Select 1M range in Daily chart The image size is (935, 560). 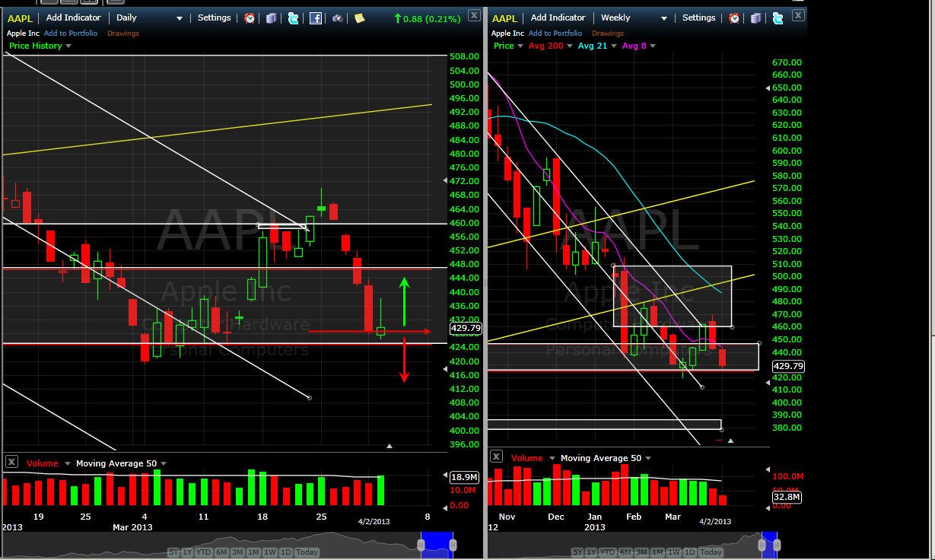point(253,552)
